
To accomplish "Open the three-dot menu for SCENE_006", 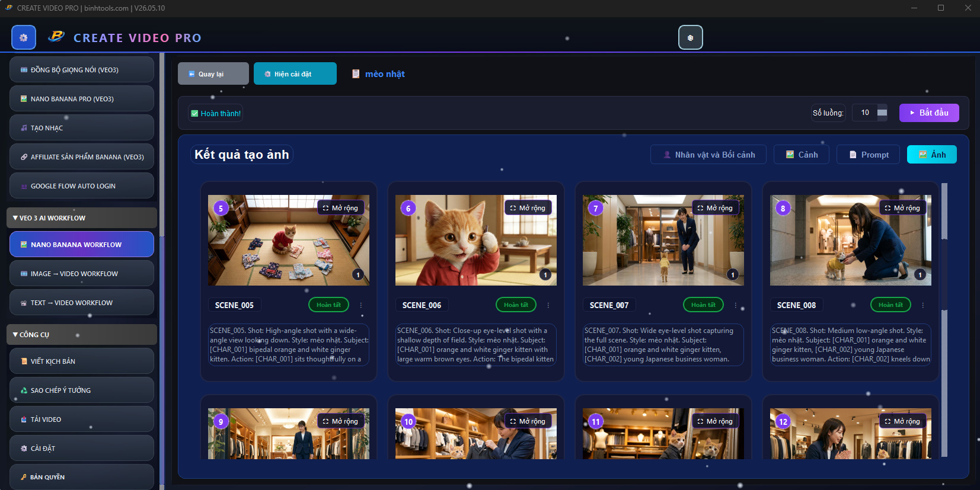I will (x=548, y=305).
